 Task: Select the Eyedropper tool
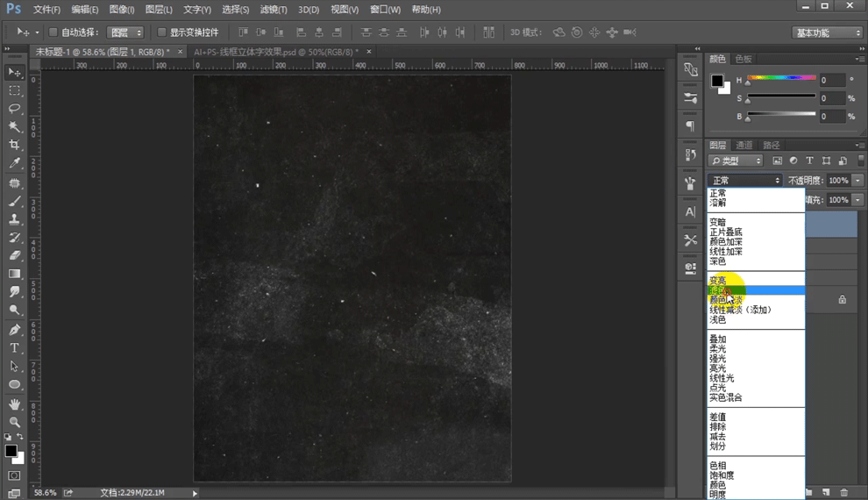click(x=14, y=164)
